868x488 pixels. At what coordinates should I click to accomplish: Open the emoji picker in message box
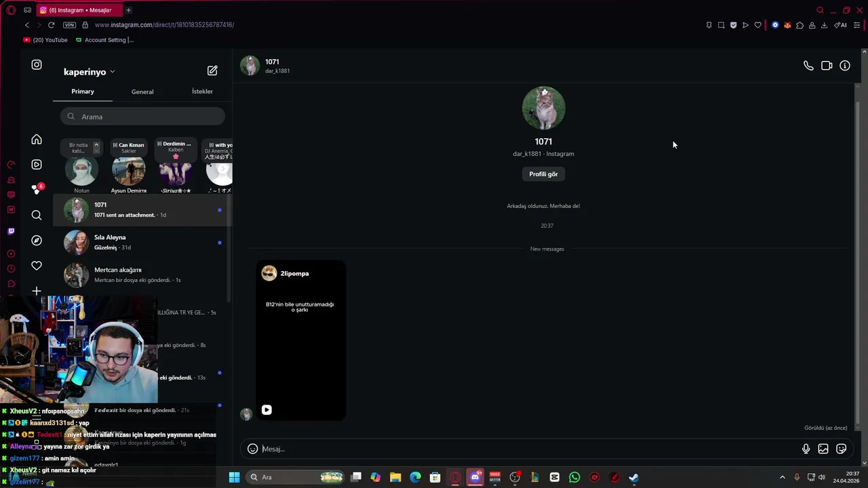[x=252, y=449]
